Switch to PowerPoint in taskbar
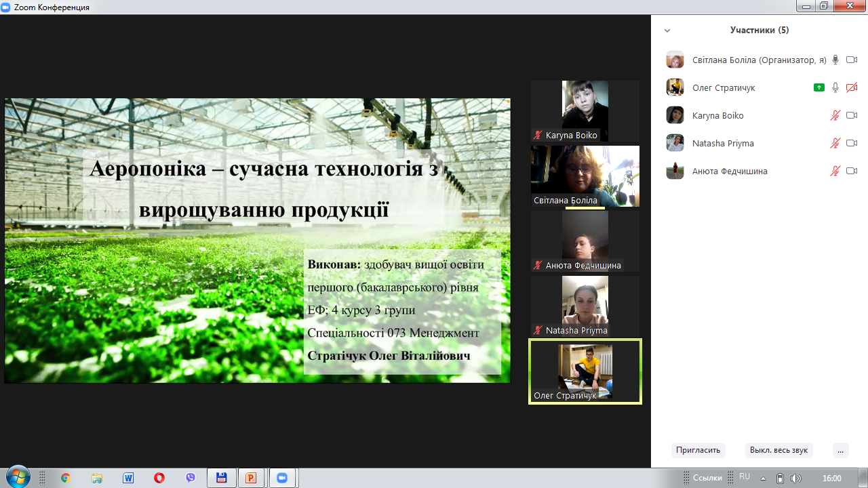868x488 pixels. [252, 478]
